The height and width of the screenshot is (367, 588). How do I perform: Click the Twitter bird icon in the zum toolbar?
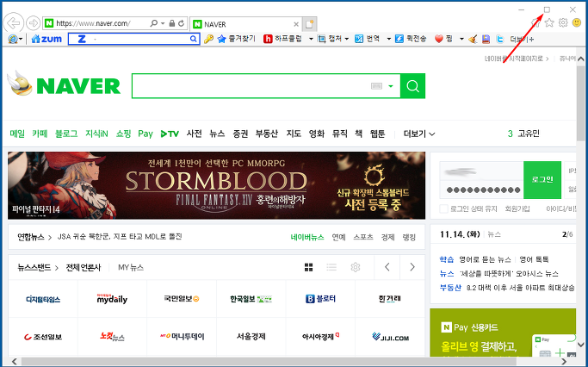[500, 39]
